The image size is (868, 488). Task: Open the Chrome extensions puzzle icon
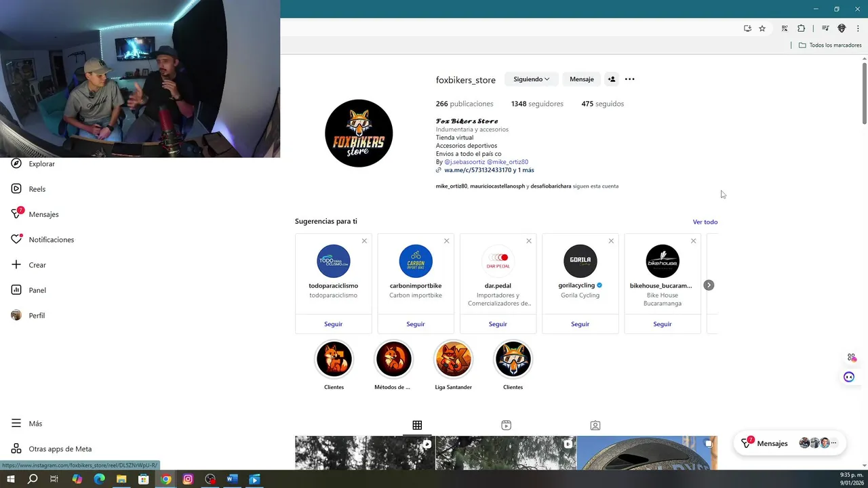pyautogui.click(x=802, y=28)
